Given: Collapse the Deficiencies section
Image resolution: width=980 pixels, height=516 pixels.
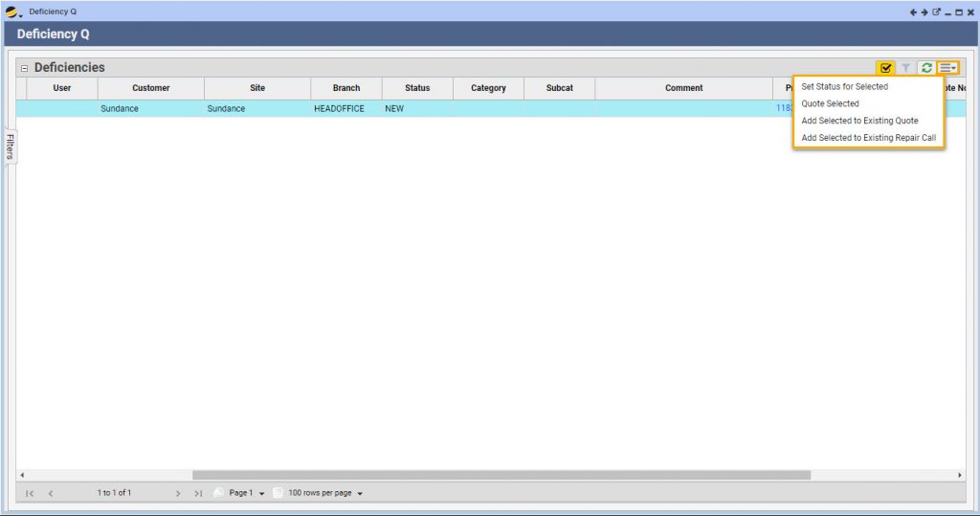Looking at the screenshot, I should (25, 69).
